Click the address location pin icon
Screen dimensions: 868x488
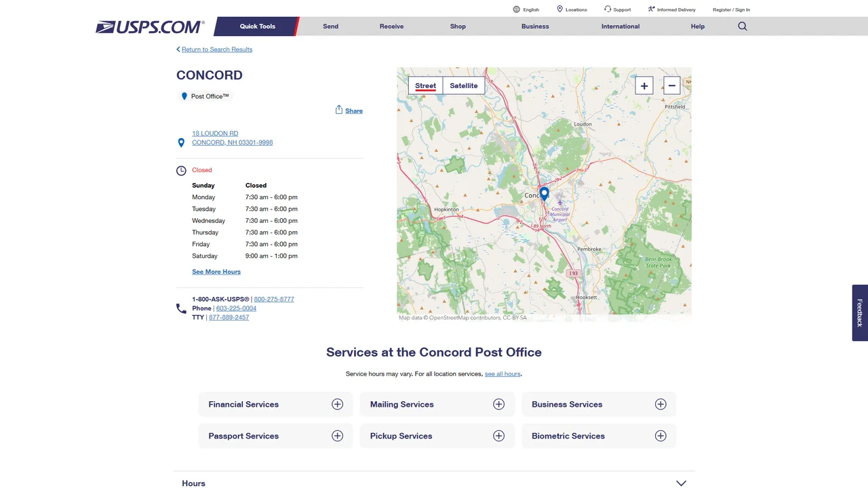(181, 142)
